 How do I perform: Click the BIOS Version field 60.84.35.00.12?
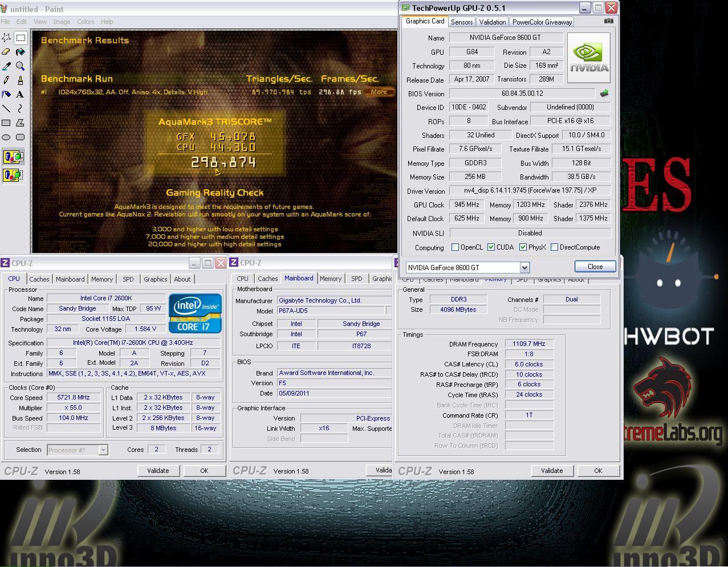tap(522, 93)
